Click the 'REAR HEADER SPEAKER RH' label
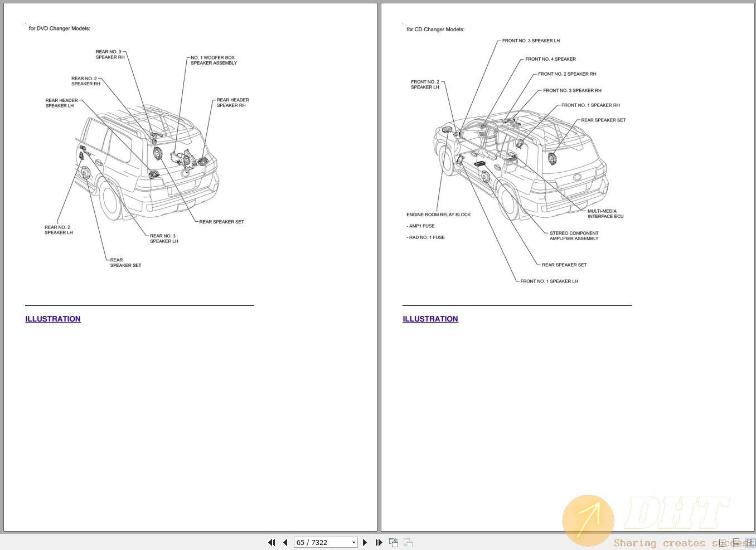This screenshot has height=550, width=756. [232, 103]
